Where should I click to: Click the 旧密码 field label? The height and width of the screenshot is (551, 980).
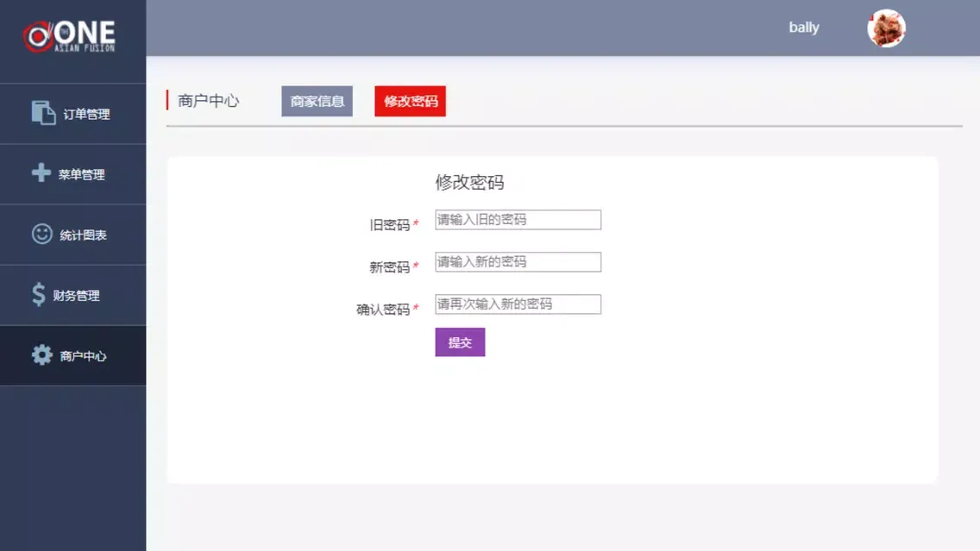click(x=389, y=225)
